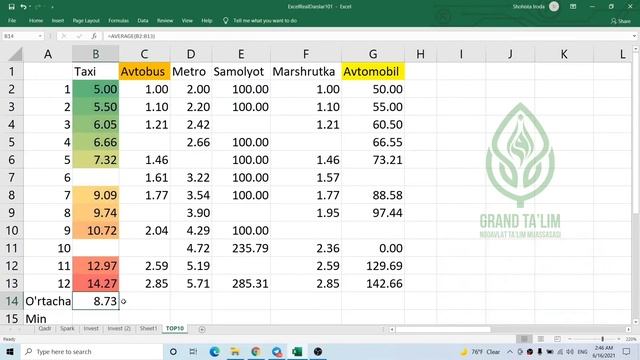This screenshot has width=640, height=360.
Task: Open the File menu
Action: [12, 20]
